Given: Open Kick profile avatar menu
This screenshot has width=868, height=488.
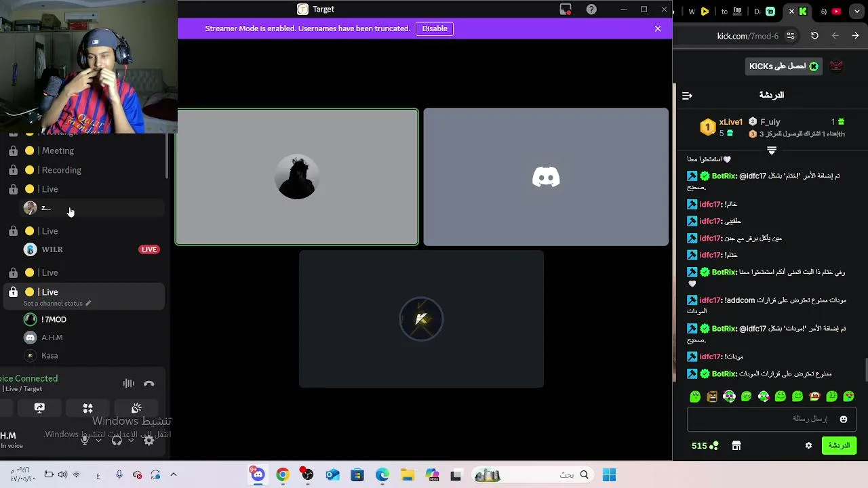Looking at the screenshot, I should coord(836,66).
